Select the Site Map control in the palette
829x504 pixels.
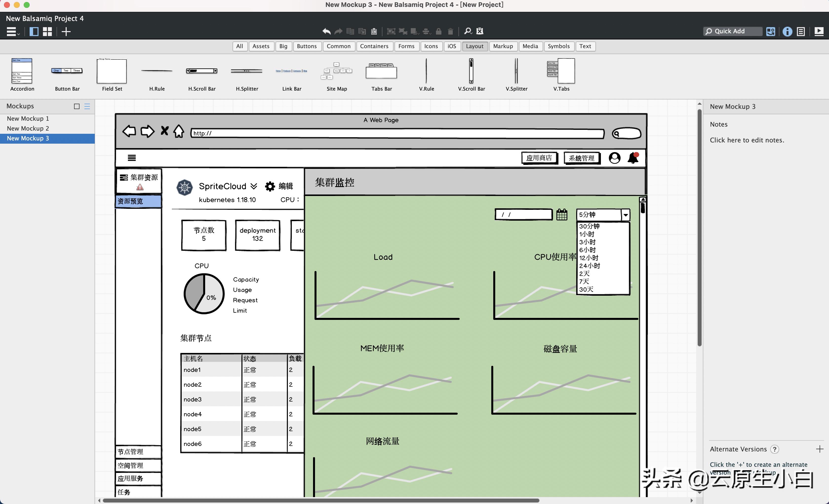coord(336,71)
